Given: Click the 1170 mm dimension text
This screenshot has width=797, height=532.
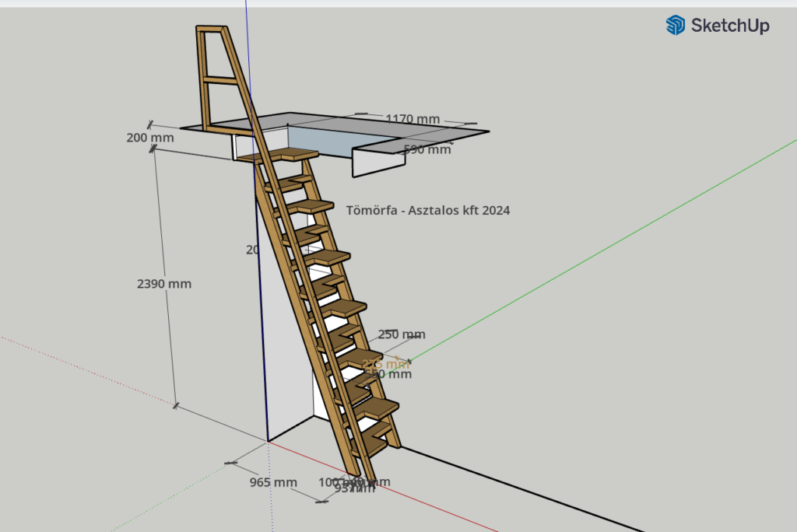Looking at the screenshot, I should coord(413,119).
